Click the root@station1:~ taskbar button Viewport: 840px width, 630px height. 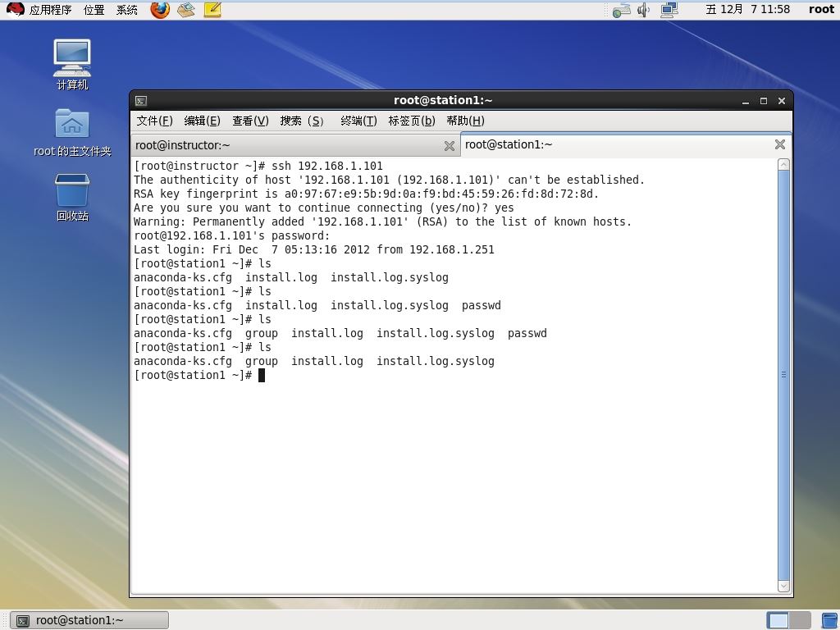tap(89, 620)
